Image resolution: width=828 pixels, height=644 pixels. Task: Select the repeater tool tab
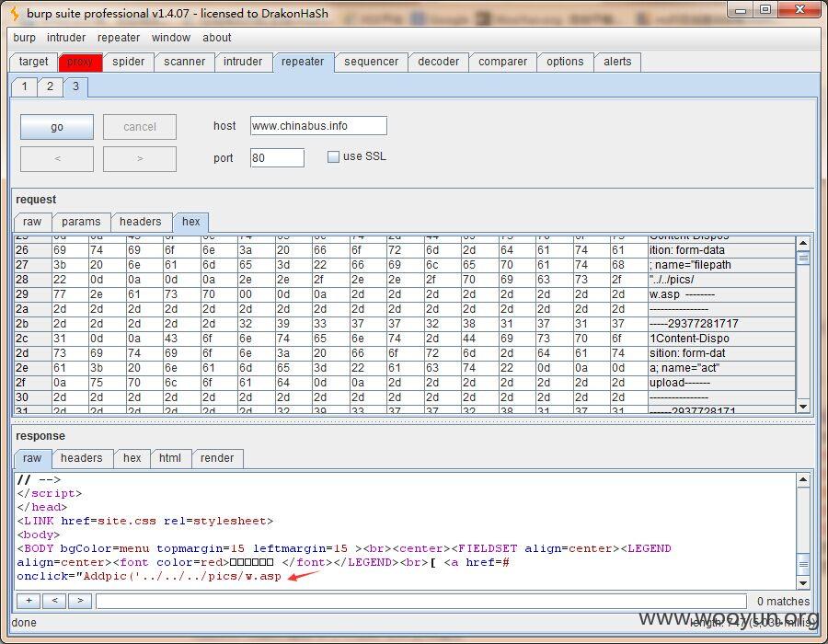click(303, 62)
